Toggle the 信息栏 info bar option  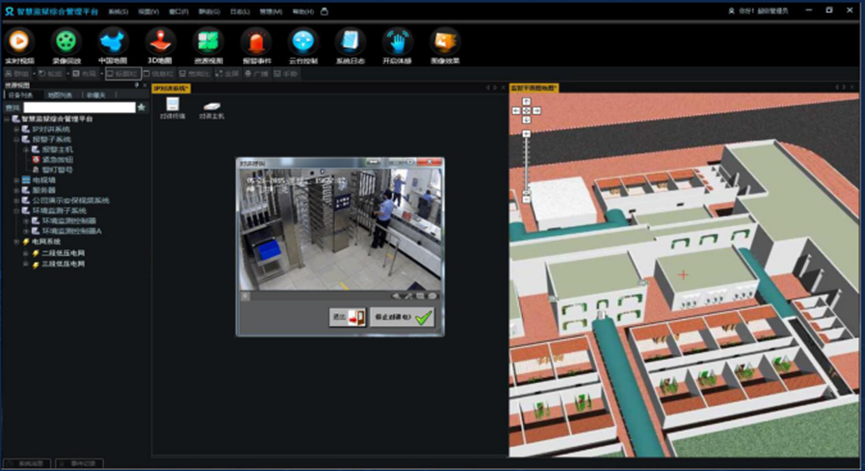point(160,74)
